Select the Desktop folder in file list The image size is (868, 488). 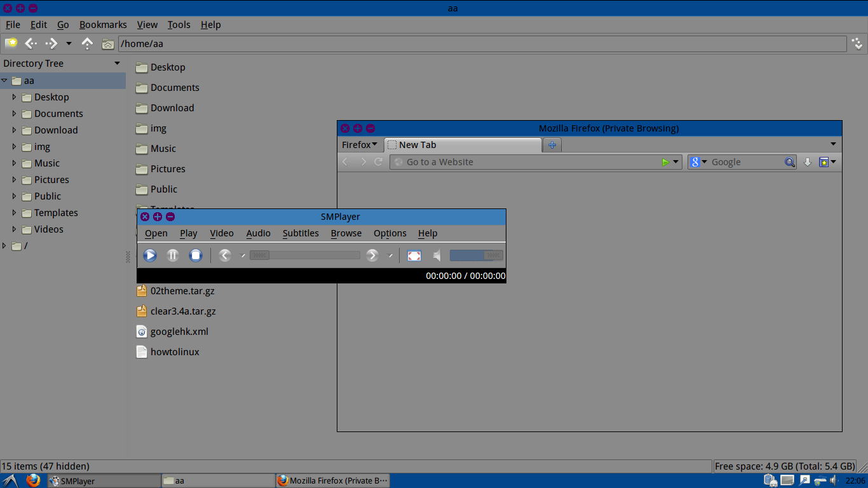[x=161, y=67]
